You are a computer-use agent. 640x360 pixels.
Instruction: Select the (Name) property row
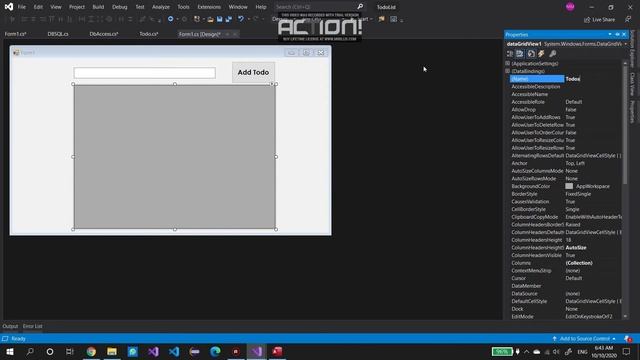565,79
